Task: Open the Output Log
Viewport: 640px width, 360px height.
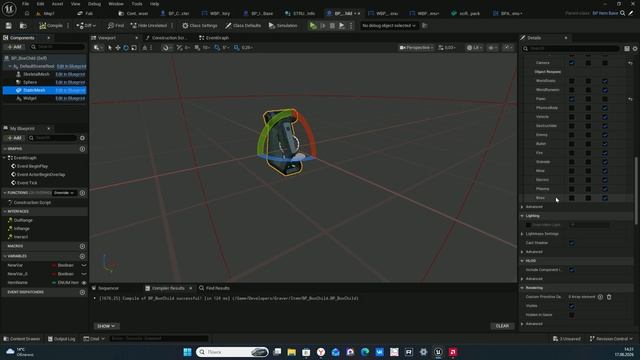Action: 62,339
